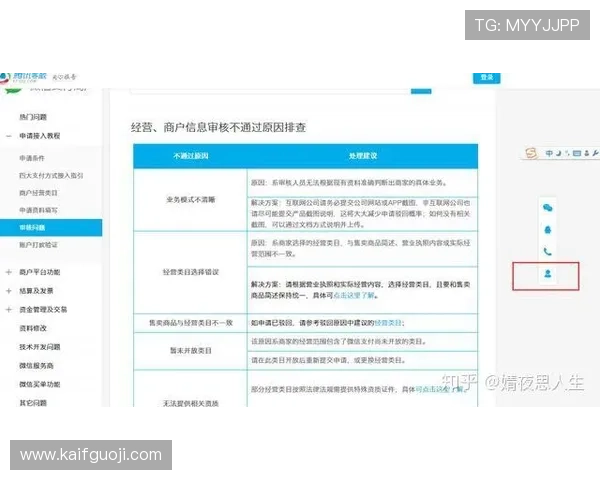Click the 不通过原因 column header
The image size is (600, 480).
pyautogui.click(x=191, y=156)
